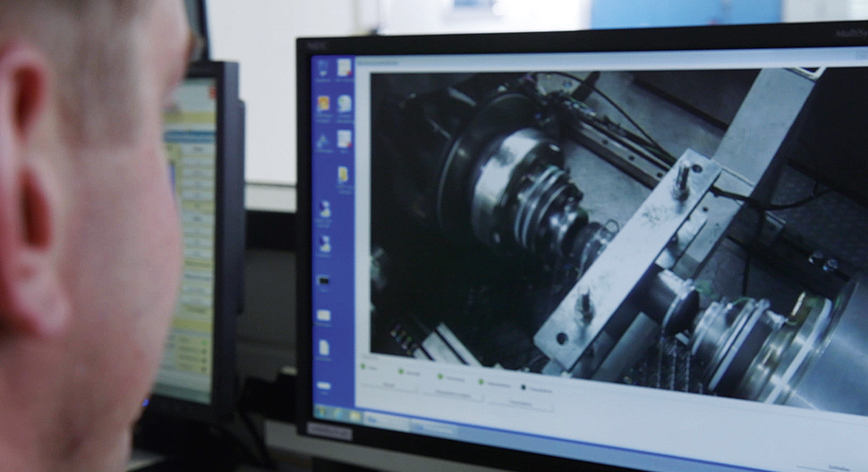
Task: Click the first green status indicator below video
Action: [363, 366]
